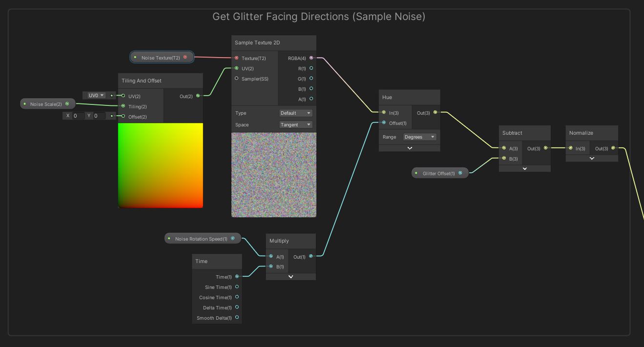Click the Out(3) output port of the Normalize node
This screenshot has height=347, width=644.
[613, 148]
